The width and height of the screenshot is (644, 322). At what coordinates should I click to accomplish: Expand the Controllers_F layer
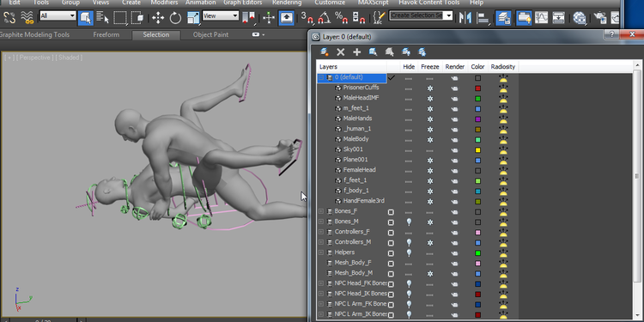321,232
